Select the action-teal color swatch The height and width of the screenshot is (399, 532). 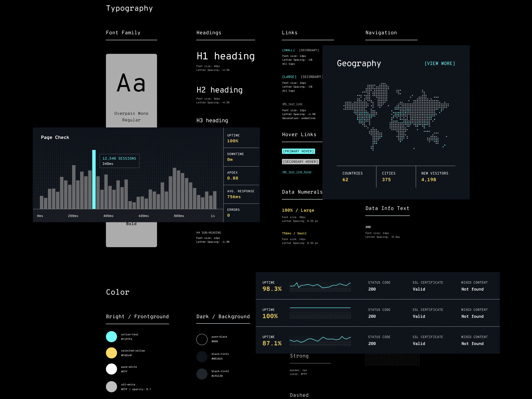pyautogui.click(x=111, y=336)
